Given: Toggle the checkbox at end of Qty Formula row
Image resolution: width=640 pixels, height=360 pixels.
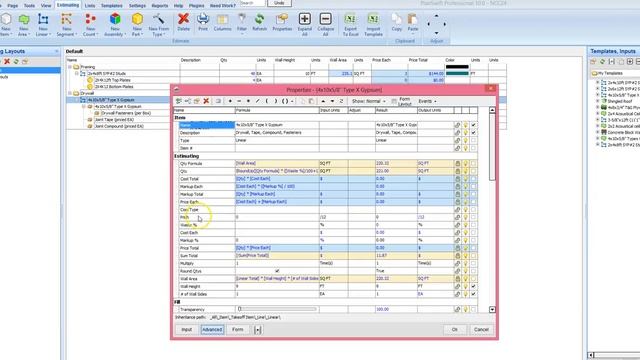Looking at the screenshot, I should tap(473, 163).
